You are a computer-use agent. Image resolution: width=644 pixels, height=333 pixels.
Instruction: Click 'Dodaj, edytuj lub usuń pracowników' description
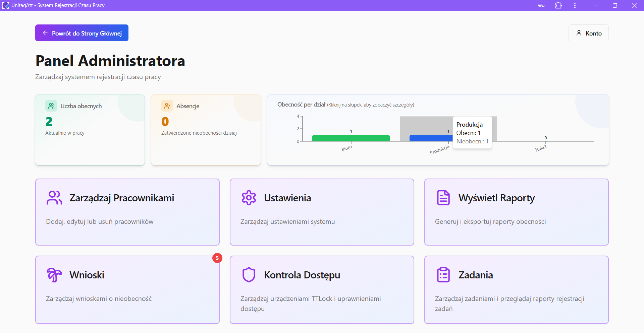tap(100, 221)
